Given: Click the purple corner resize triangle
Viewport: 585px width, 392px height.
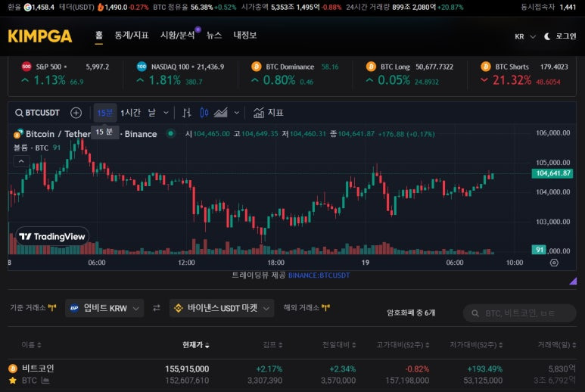Looking at the screenshot, I should 573,281.
